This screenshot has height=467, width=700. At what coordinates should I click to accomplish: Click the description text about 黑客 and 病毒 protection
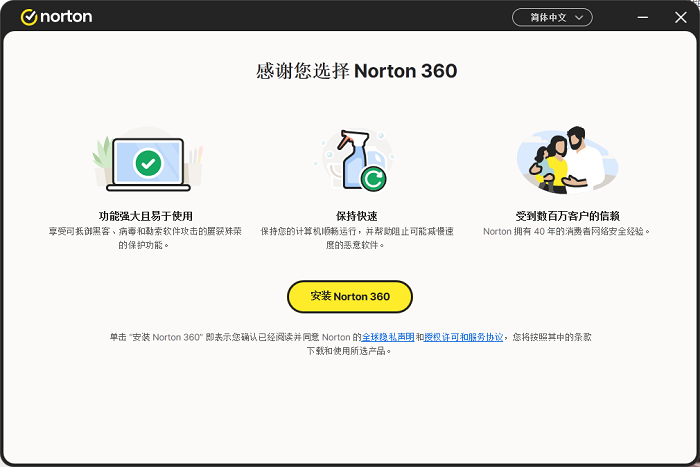tap(146, 238)
